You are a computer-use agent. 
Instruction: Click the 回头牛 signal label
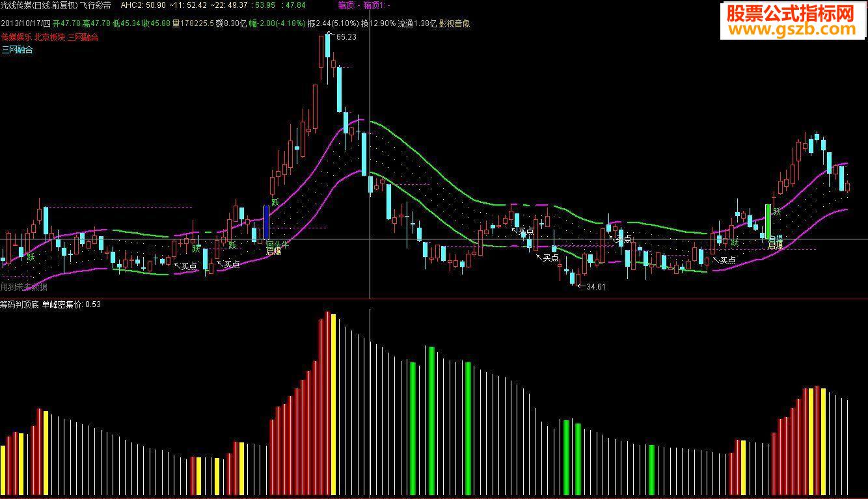277,244
